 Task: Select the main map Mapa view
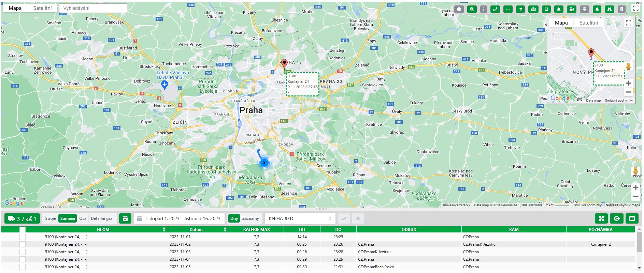(x=15, y=8)
